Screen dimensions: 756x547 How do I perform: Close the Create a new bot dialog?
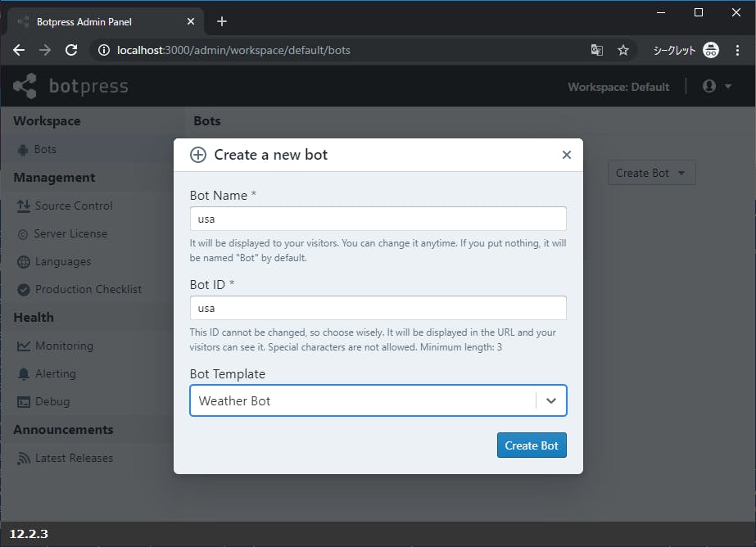[x=567, y=155]
